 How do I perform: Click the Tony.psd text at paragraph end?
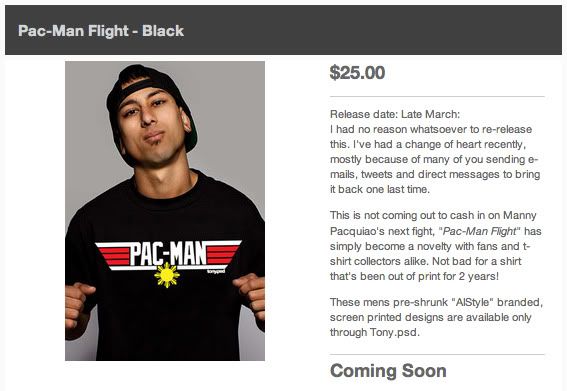coord(395,332)
